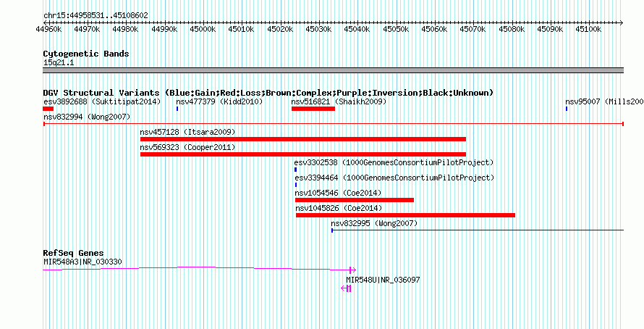The height and width of the screenshot is (329, 644).
Task: Open nsv1054546 (Coe2014) variant label
Action: click(x=338, y=193)
